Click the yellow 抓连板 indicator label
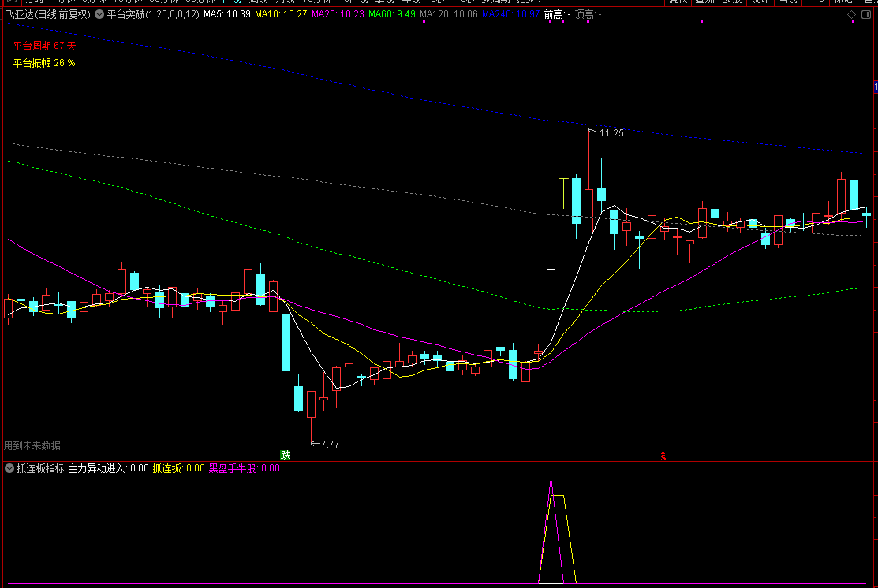The image size is (878, 588). coord(178,468)
